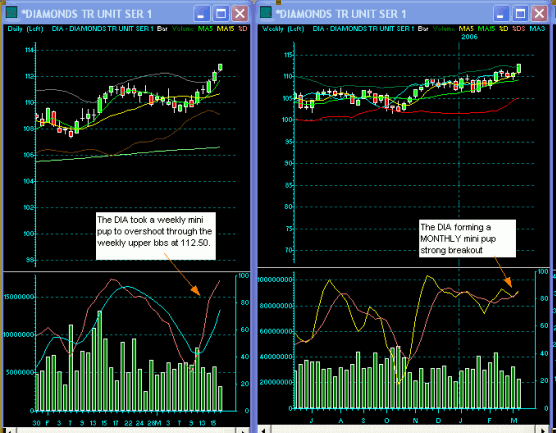Maximize the weekly DIAMONDS chart window
The image size is (556, 433).
(x=520, y=14)
